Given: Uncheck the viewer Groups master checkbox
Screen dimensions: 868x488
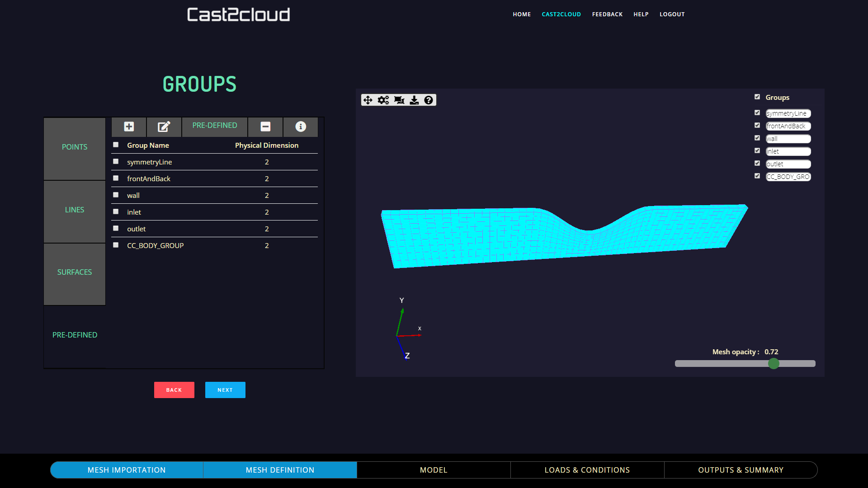Looking at the screenshot, I should click(x=757, y=97).
